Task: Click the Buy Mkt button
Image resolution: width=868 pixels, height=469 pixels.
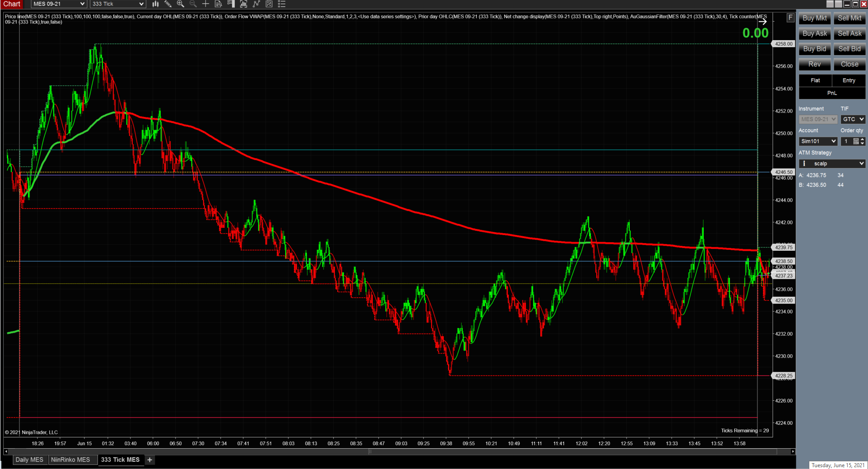Action: tap(814, 18)
